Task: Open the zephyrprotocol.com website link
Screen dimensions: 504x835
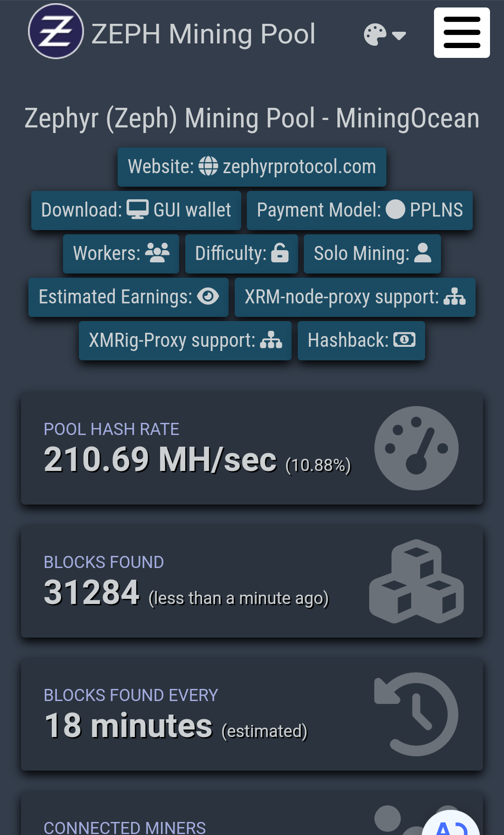Action: [252, 167]
